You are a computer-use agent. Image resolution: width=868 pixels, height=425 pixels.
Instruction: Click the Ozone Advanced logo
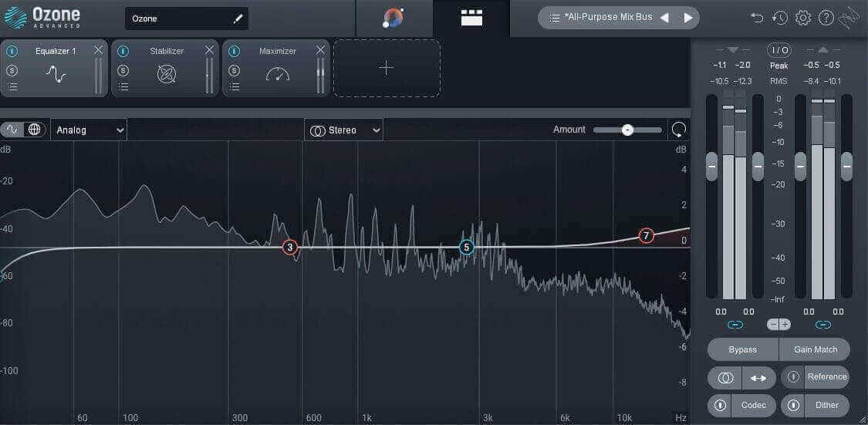coord(42,18)
